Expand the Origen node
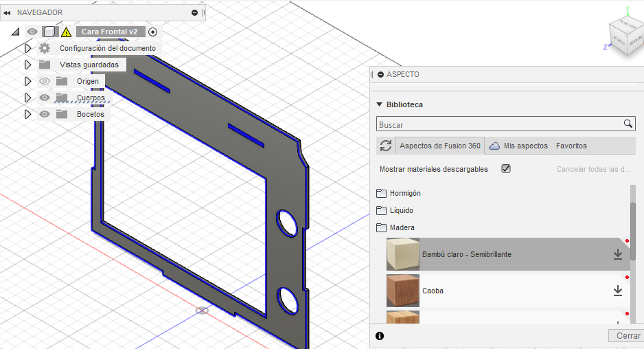 tap(27, 81)
